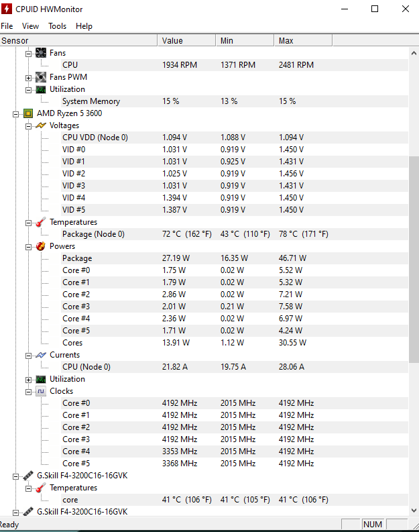This screenshot has width=419, height=532.
Task: Open the File menu
Action: (7, 26)
